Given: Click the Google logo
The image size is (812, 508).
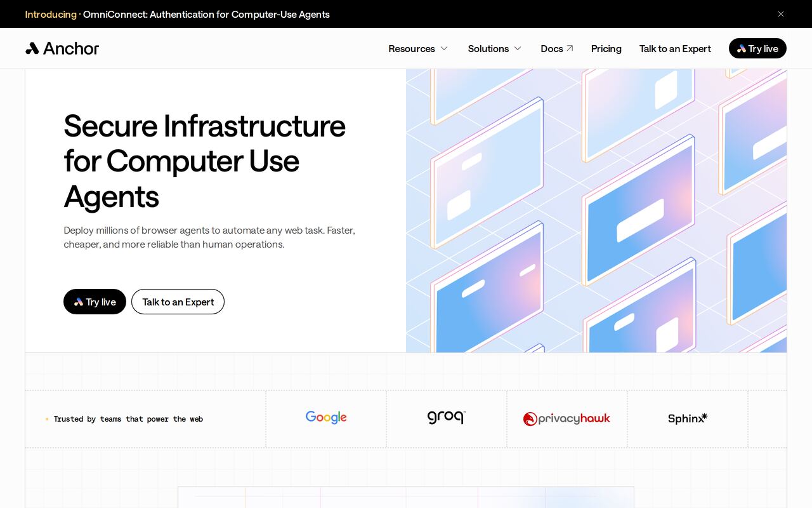Looking at the screenshot, I should [326, 418].
